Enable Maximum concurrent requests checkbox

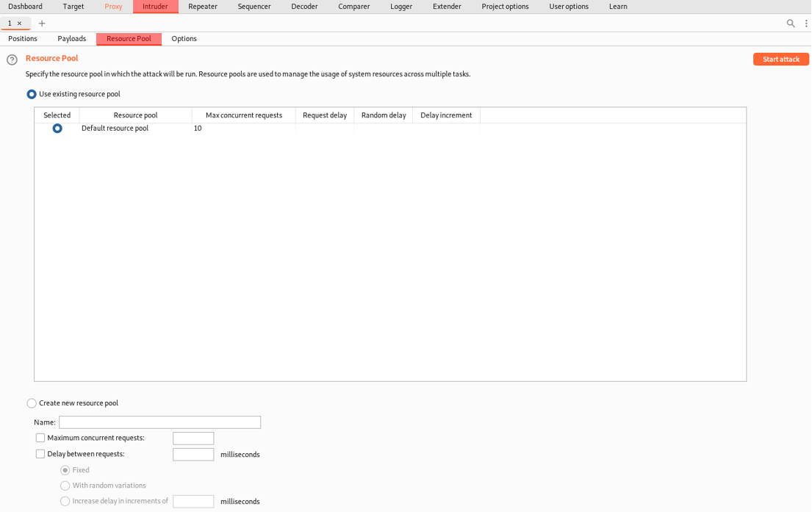[x=40, y=438]
